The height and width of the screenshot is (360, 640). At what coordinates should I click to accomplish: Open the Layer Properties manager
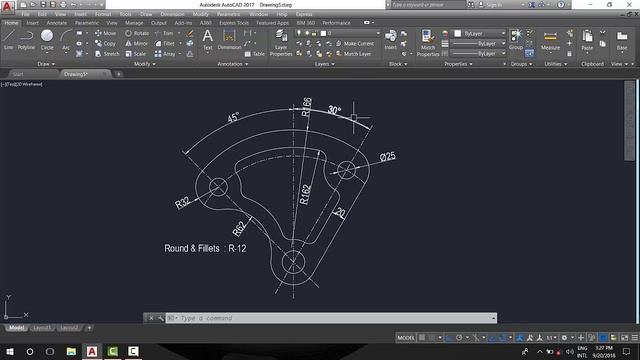coord(281,43)
